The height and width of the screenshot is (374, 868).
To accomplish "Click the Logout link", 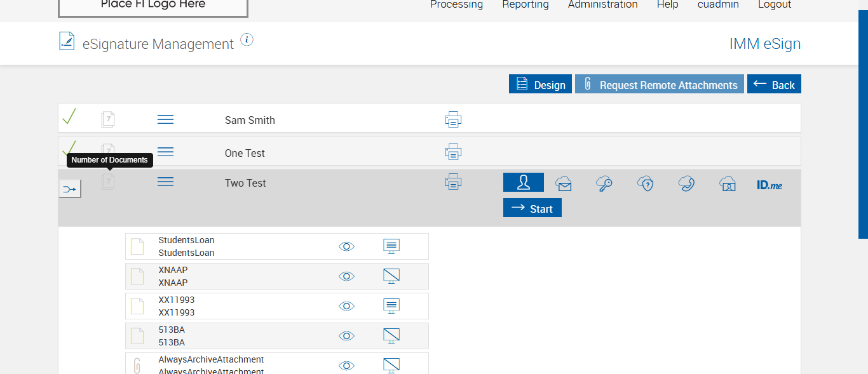I will 775,5.
